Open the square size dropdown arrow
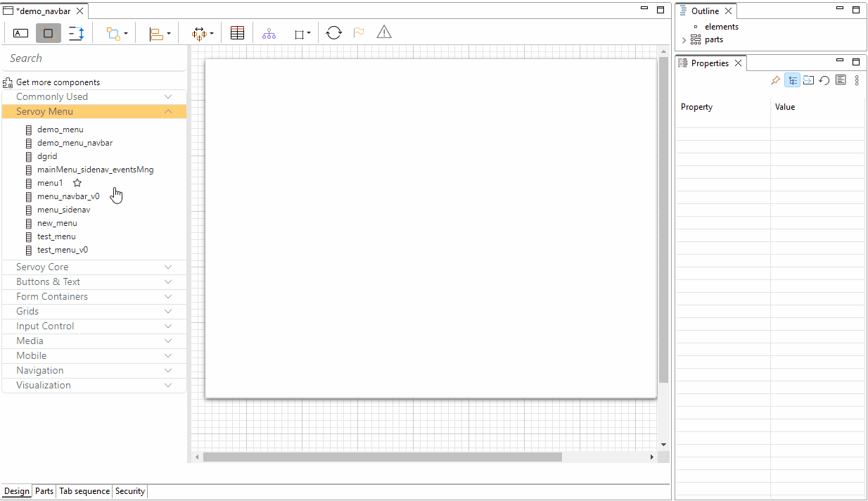 pos(309,33)
